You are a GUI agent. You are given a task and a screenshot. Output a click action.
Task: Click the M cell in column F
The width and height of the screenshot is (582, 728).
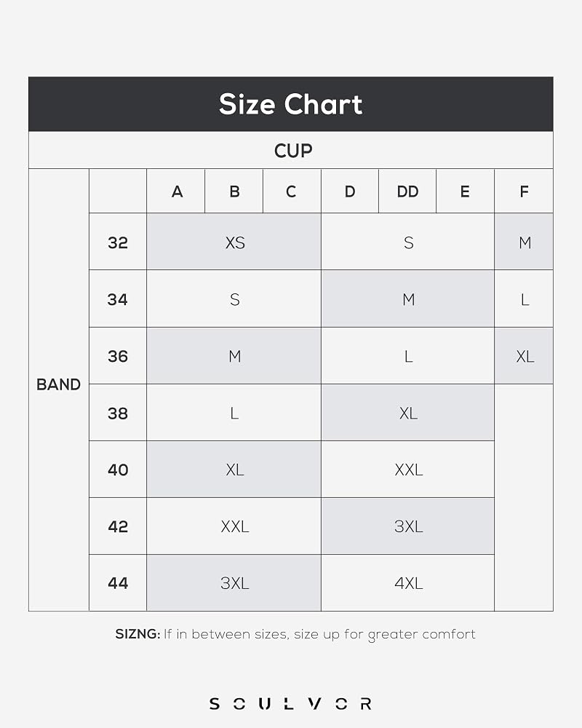coord(524,242)
